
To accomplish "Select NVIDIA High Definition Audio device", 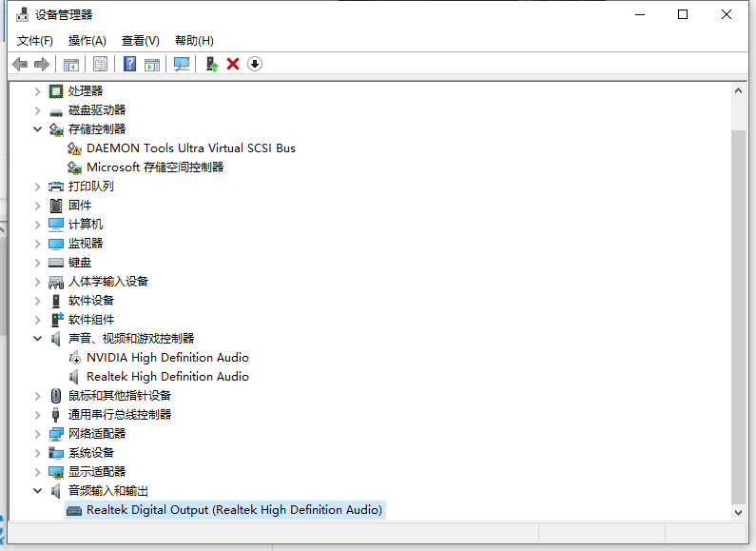I will [167, 358].
